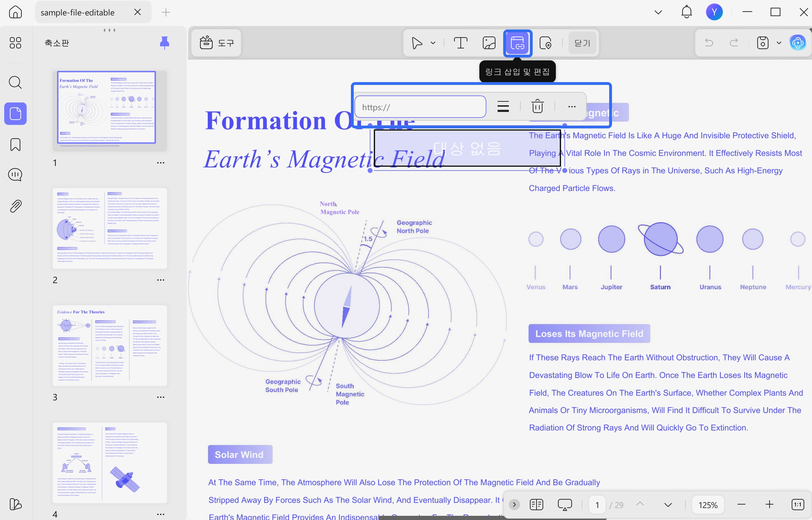Click the Saturn planet graphic

pyautogui.click(x=660, y=239)
